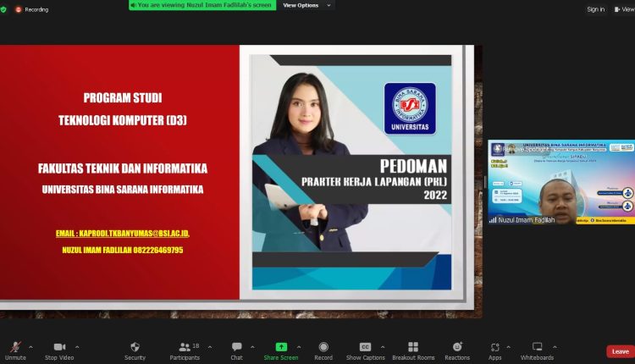Expand participants options arrow
Viewport: 635px width, 364px height.
tap(210, 347)
